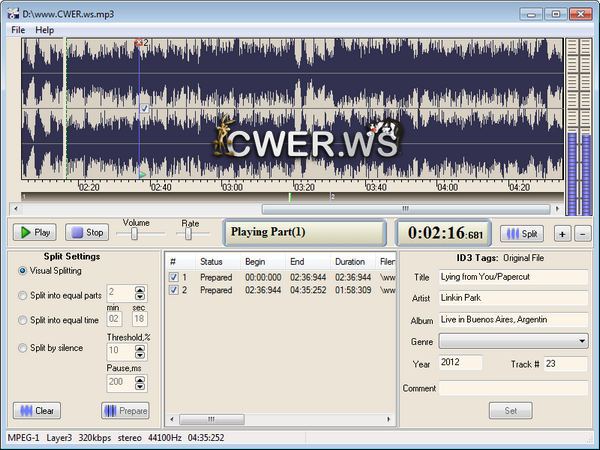Image resolution: width=600 pixels, height=450 pixels.
Task: Select Split by silence option
Action: point(23,347)
